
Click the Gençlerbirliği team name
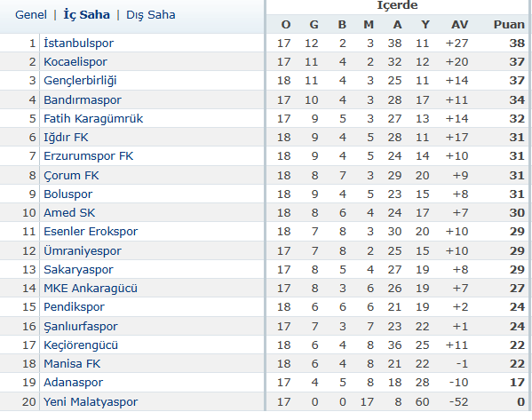coord(80,81)
